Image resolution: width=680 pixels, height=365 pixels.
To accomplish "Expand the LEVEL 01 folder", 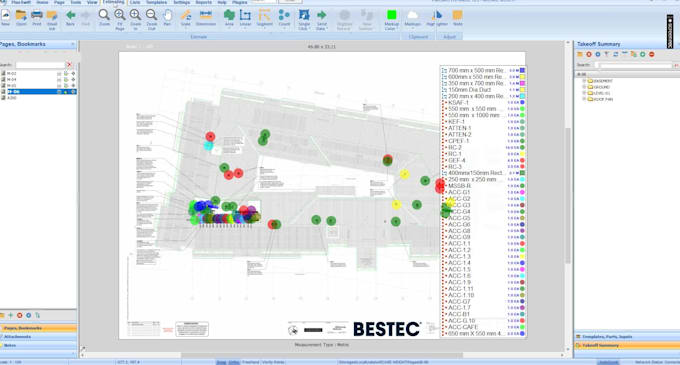I will coord(584,93).
